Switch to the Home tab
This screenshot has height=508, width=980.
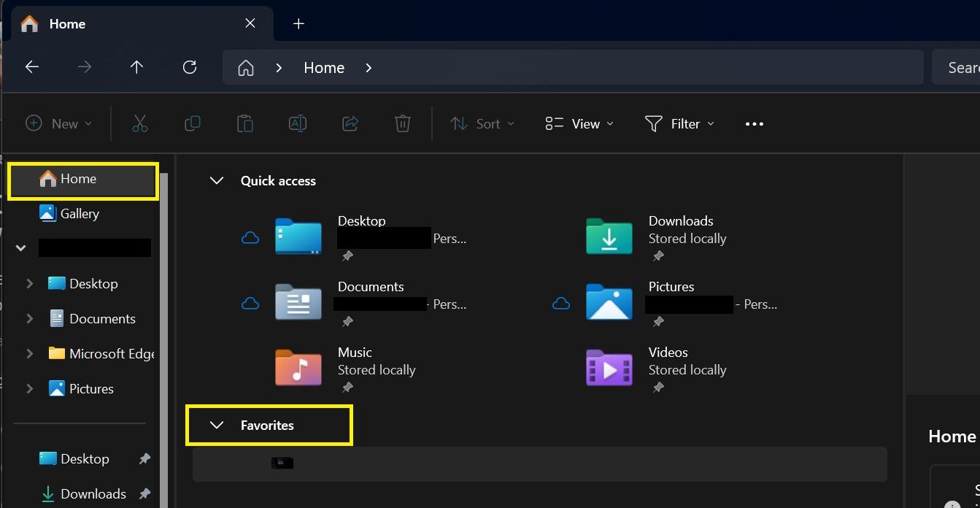[67, 23]
